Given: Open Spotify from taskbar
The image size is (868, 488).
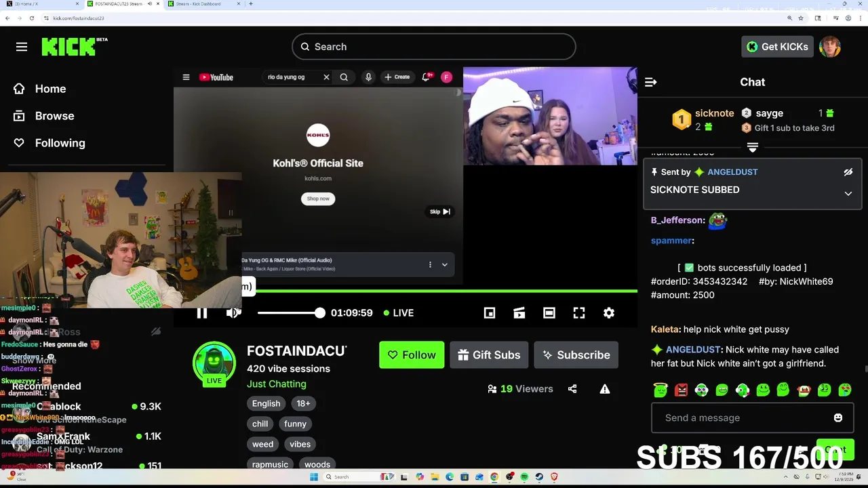Looking at the screenshot, I should tap(524, 477).
